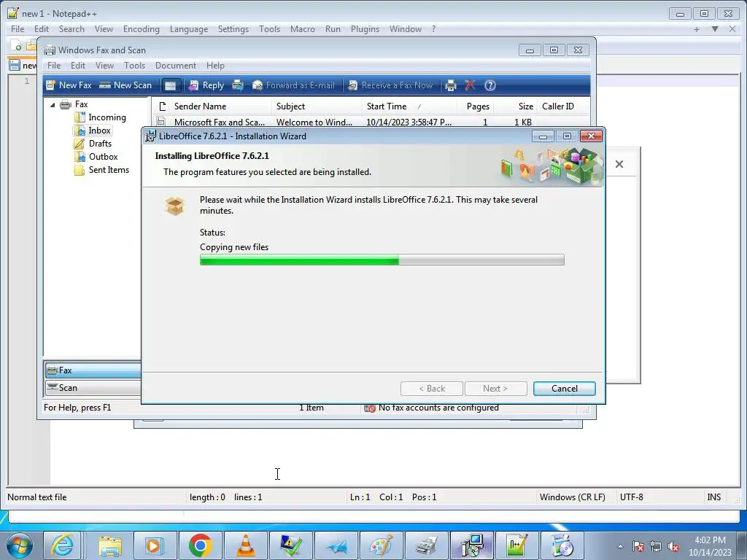
Task: Open Fax and Scan View menu
Action: (x=104, y=65)
